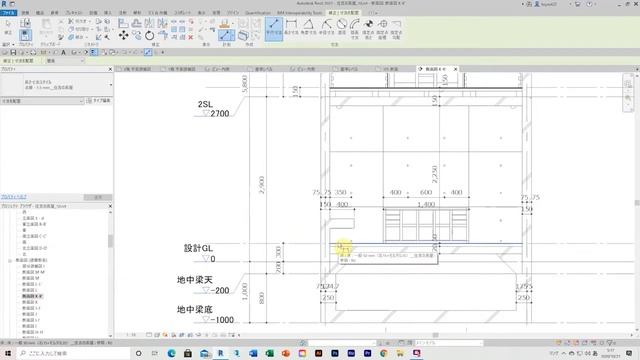640x360 pixels.
Task: Click the navigation bar zoom control
Action: tap(628, 98)
